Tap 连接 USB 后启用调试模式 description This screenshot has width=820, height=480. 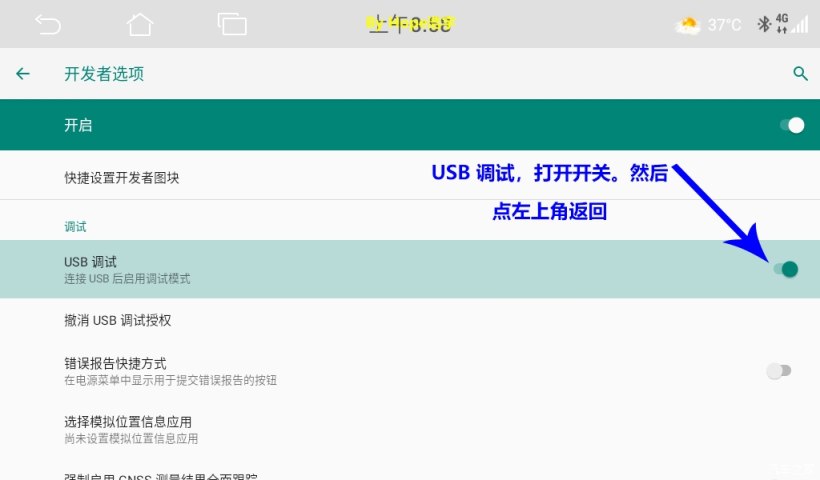[127, 279]
